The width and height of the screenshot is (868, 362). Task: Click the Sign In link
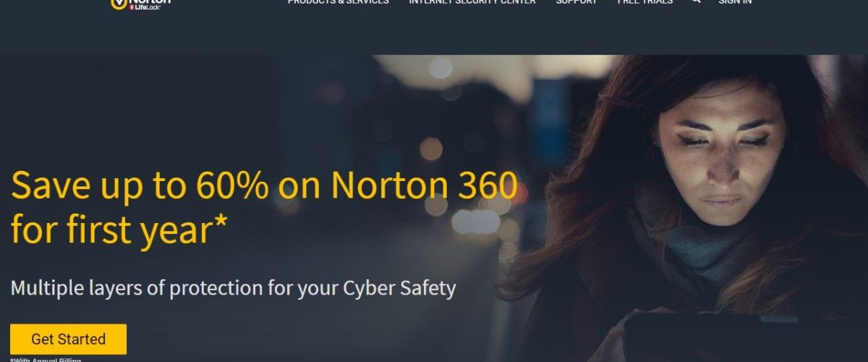pyautogui.click(x=735, y=2)
